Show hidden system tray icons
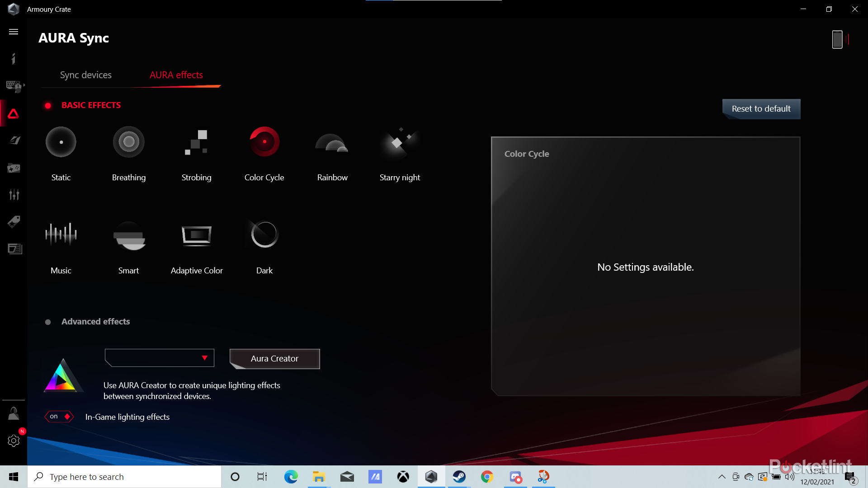The height and width of the screenshot is (488, 868). tap(722, 477)
